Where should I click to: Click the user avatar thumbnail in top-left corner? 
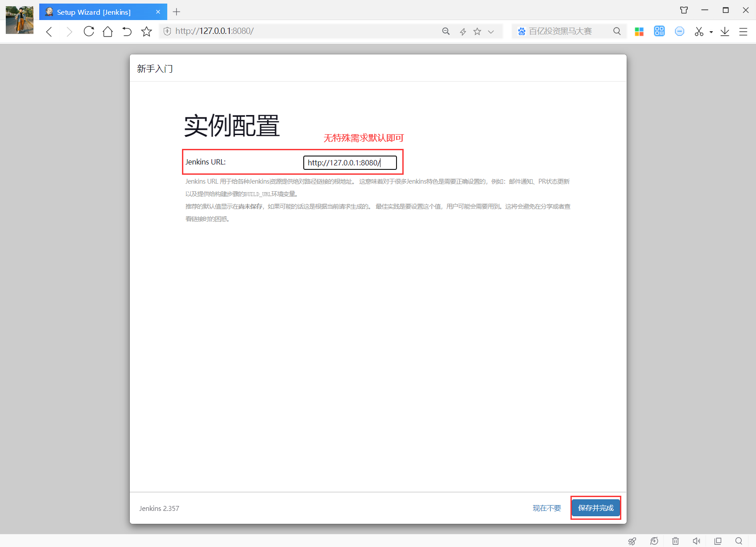click(x=20, y=20)
